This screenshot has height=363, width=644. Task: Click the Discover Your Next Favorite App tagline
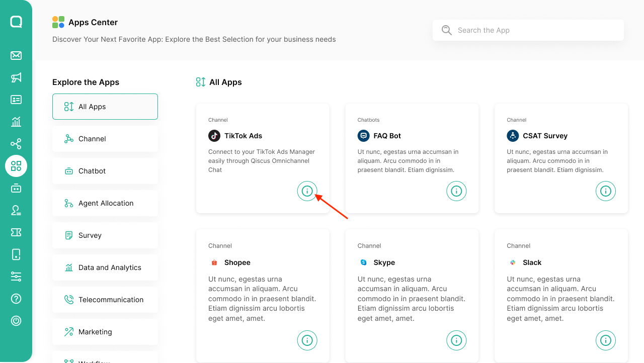click(x=194, y=39)
